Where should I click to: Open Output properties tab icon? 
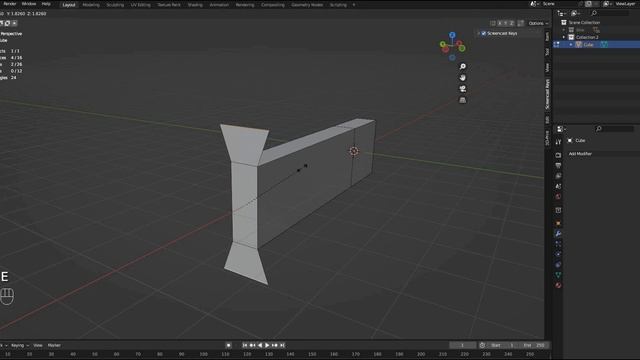(558, 165)
